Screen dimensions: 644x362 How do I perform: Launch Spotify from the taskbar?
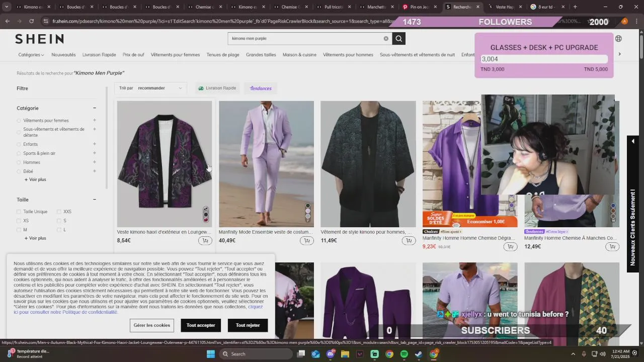pyautogui.click(x=404, y=354)
